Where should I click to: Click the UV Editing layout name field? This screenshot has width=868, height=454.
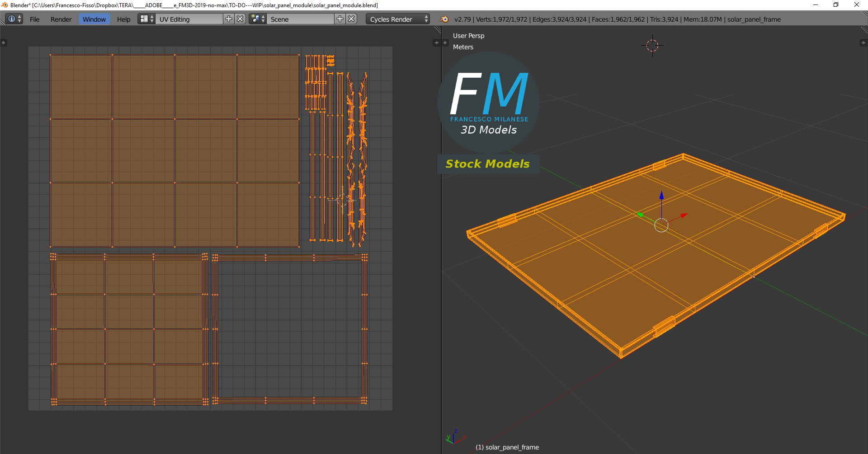pos(189,19)
